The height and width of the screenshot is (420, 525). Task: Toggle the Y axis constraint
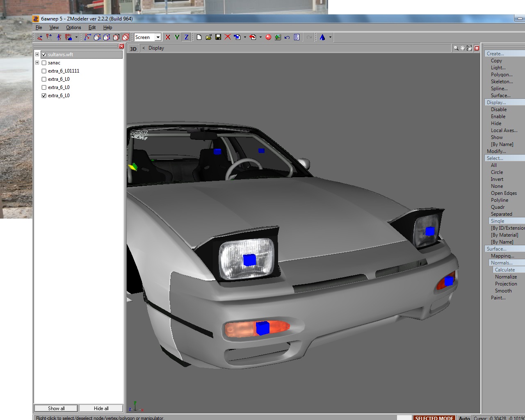tap(177, 37)
